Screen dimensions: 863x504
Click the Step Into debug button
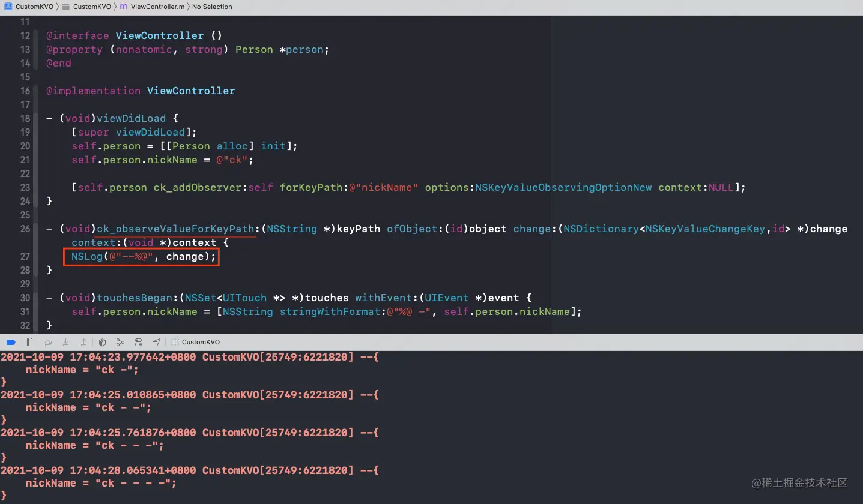[x=66, y=342]
